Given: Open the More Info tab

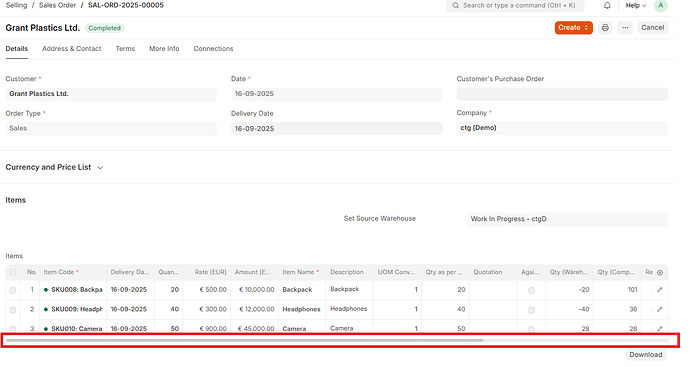Looking at the screenshot, I should tap(164, 49).
